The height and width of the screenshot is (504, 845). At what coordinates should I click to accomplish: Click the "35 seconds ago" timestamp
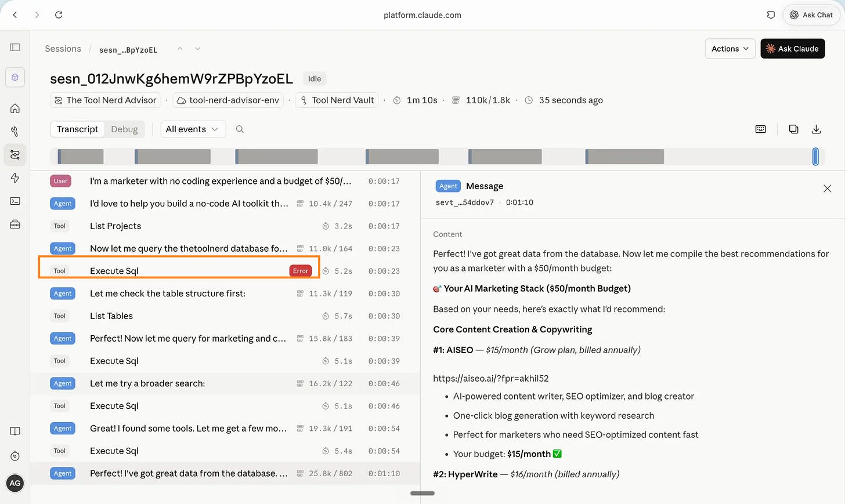pyautogui.click(x=571, y=100)
